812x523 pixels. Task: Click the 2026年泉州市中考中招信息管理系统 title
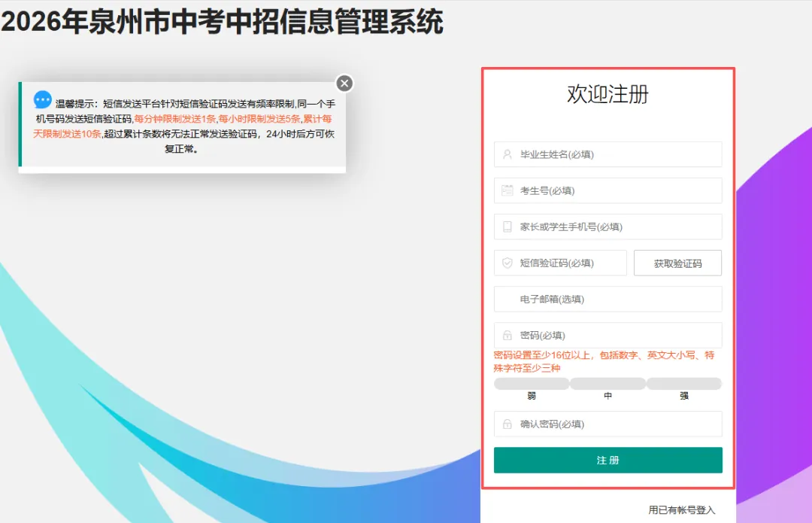(222, 23)
